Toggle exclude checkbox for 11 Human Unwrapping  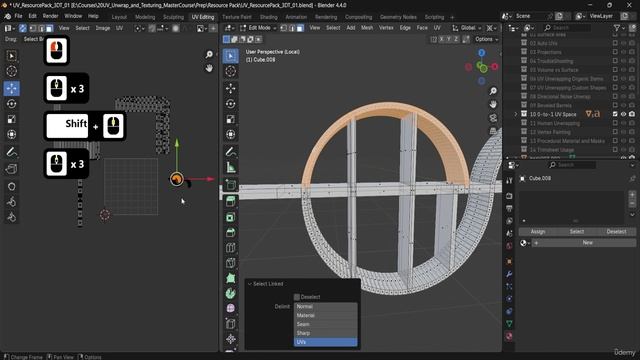tap(615, 123)
